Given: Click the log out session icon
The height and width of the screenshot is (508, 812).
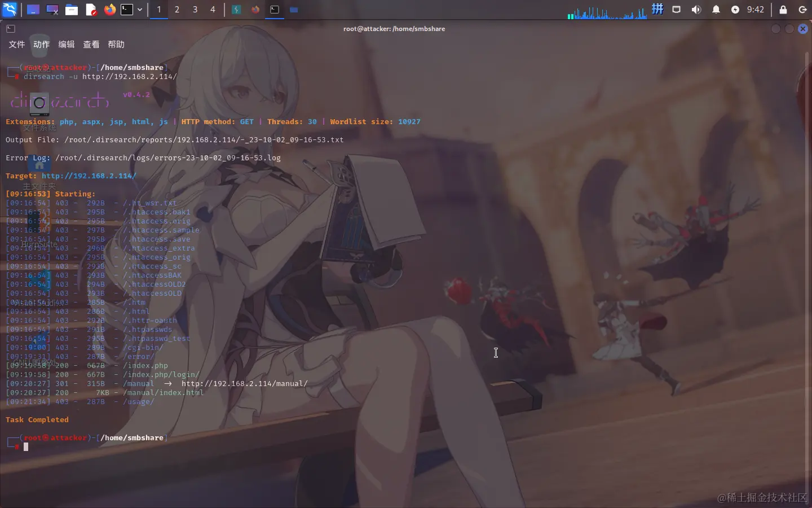Looking at the screenshot, I should point(802,10).
